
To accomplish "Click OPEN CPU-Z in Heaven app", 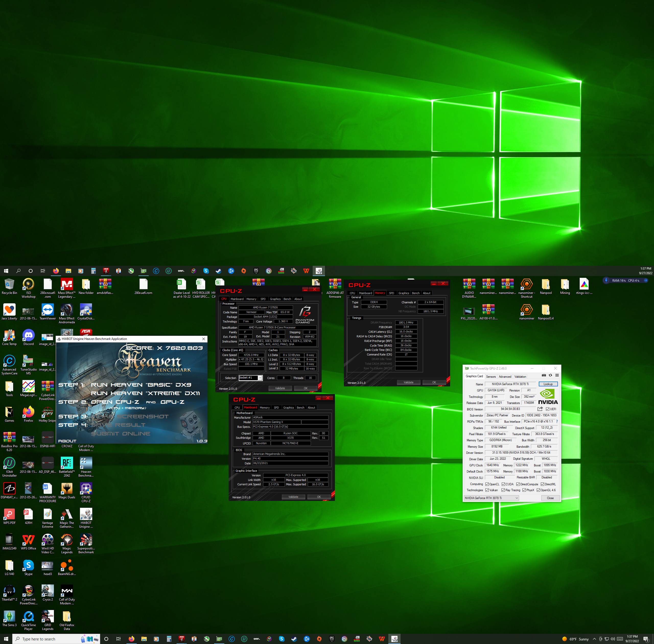I will (x=115, y=402).
